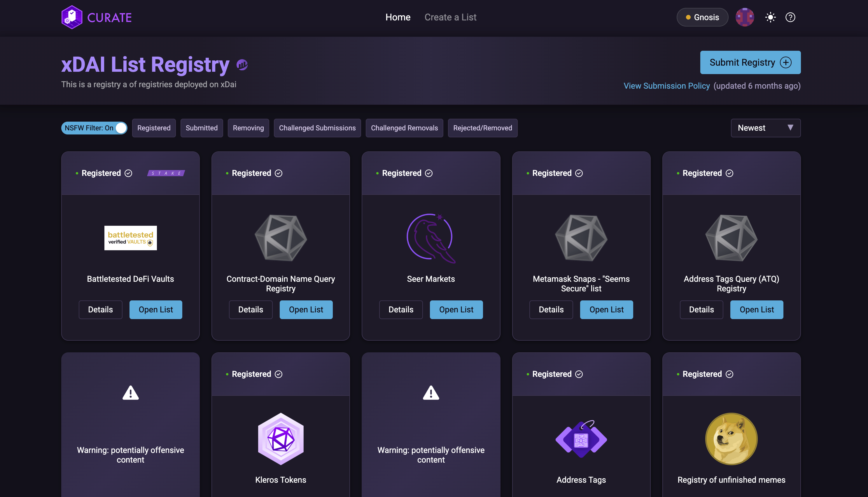Click the STAKE badge on Battletested card

166,174
